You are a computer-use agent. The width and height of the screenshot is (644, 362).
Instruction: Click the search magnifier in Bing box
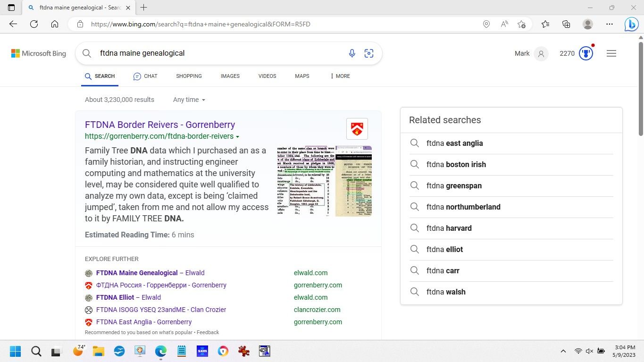point(87,53)
